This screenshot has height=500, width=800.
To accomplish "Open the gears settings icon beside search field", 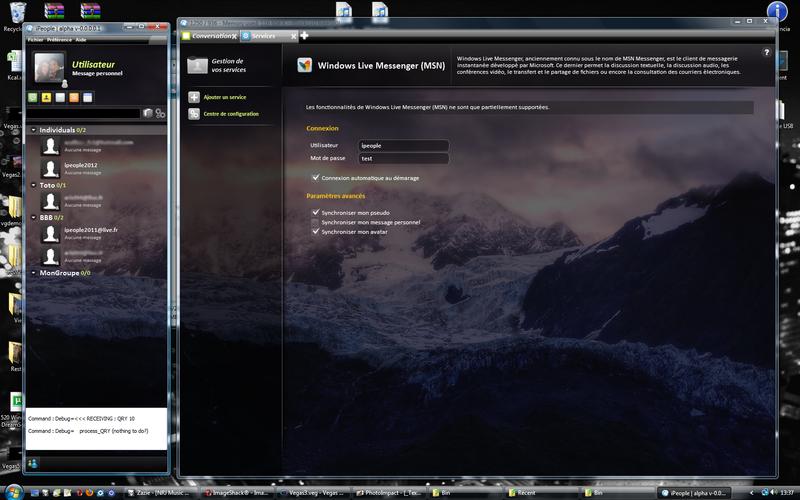I will pyautogui.click(x=160, y=113).
